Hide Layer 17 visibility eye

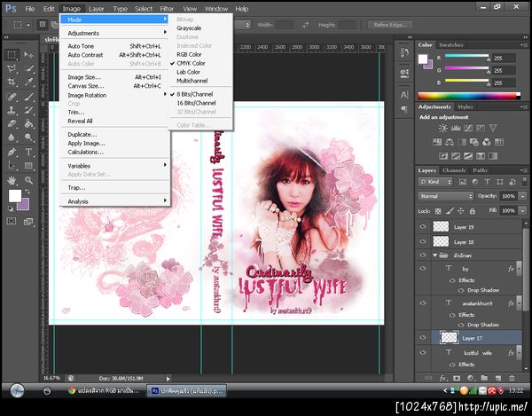(x=423, y=337)
